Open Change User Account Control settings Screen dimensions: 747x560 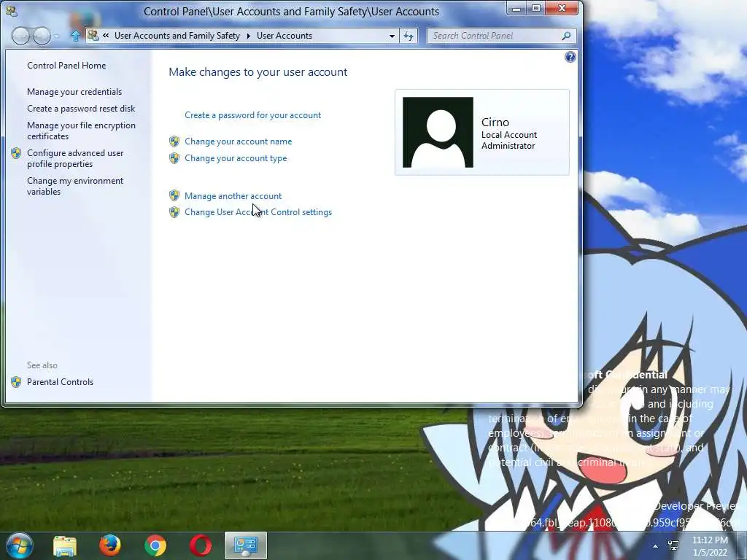(x=258, y=212)
